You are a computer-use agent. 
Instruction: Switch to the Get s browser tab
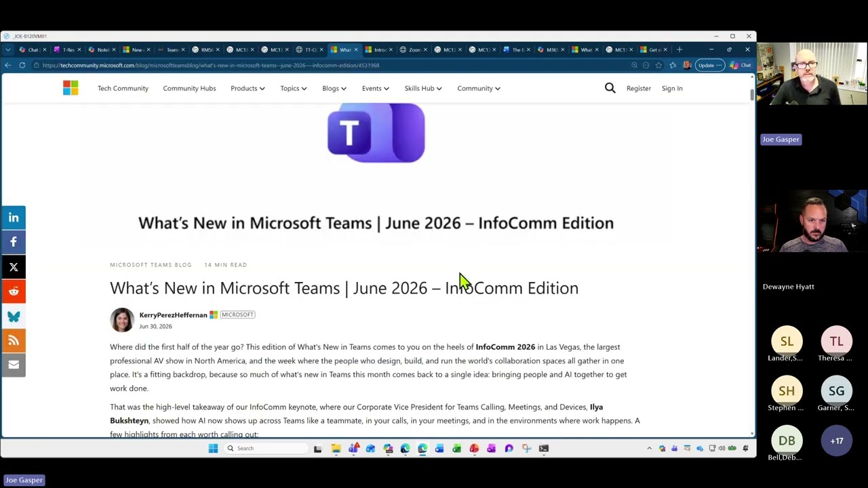coord(652,49)
